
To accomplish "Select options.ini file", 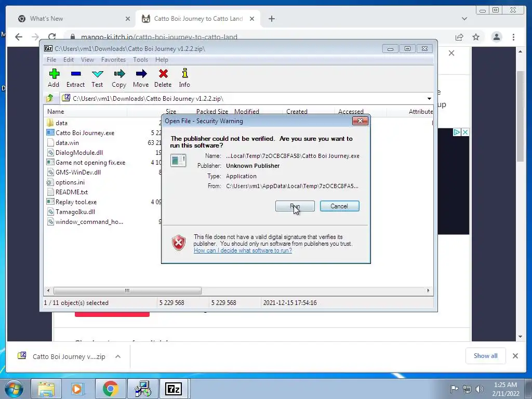I will (x=70, y=182).
